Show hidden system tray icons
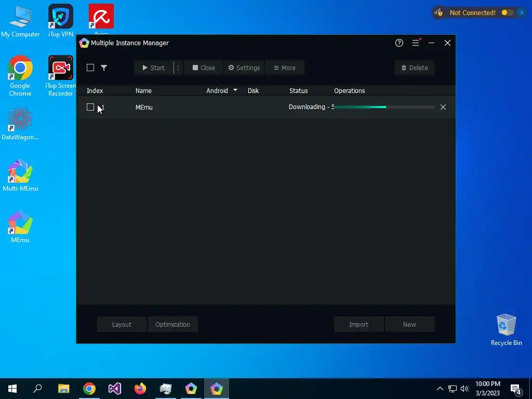This screenshot has width=532, height=399. 440,389
